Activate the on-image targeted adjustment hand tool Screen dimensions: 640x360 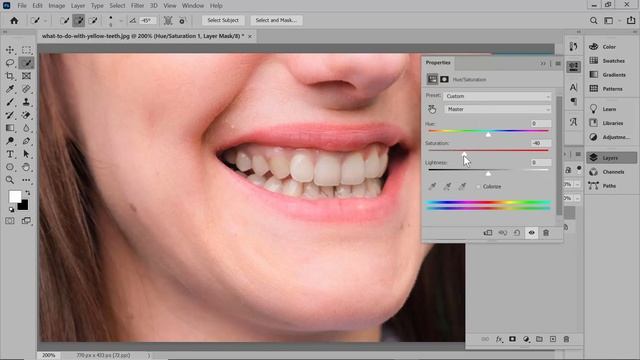pos(432,109)
